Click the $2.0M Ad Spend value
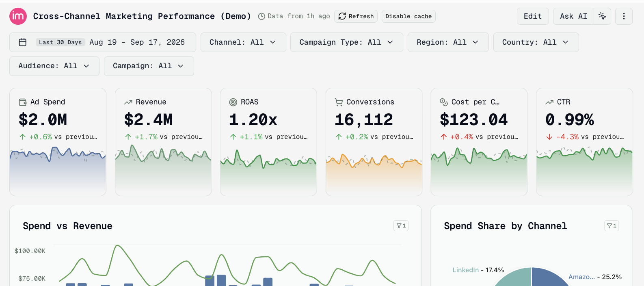The height and width of the screenshot is (286, 644). click(43, 119)
